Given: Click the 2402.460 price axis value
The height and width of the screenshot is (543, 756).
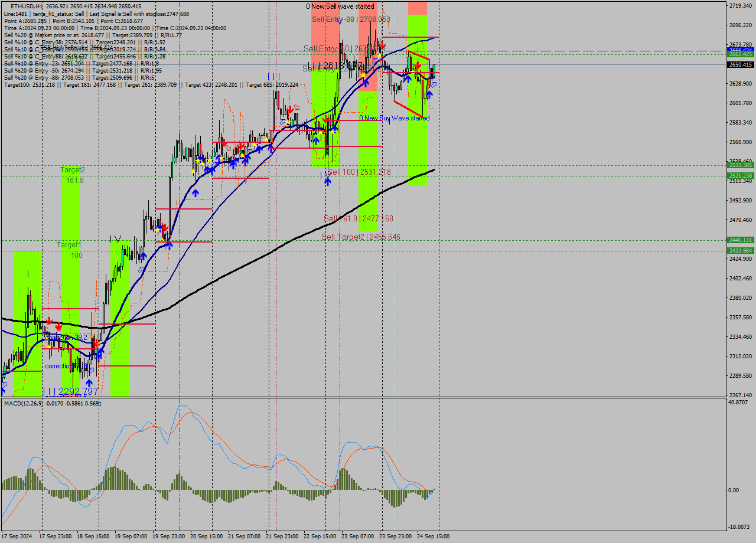Looking at the screenshot, I should click(741, 278).
